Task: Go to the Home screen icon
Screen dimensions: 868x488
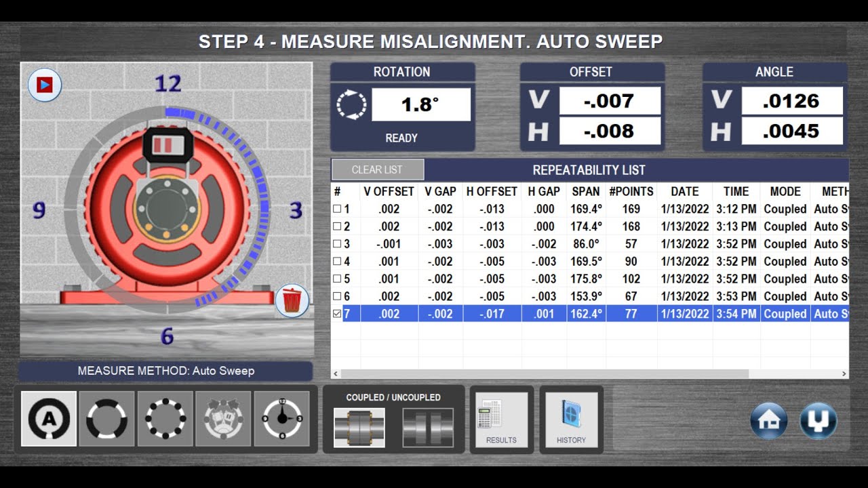Action: pos(769,421)
